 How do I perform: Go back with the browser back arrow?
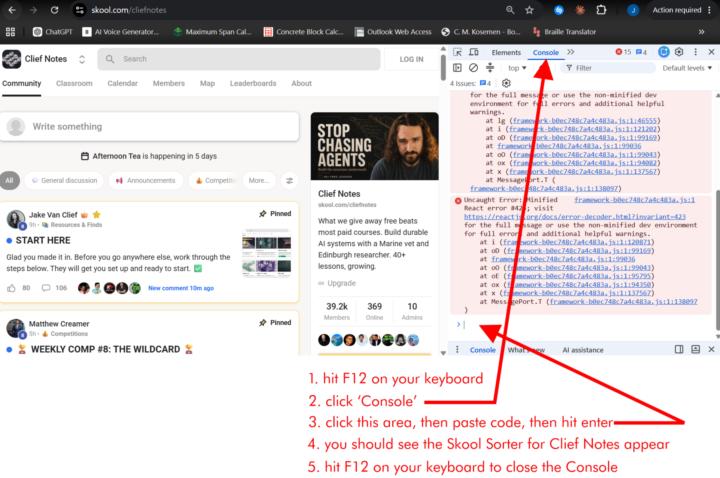(12, 10)
